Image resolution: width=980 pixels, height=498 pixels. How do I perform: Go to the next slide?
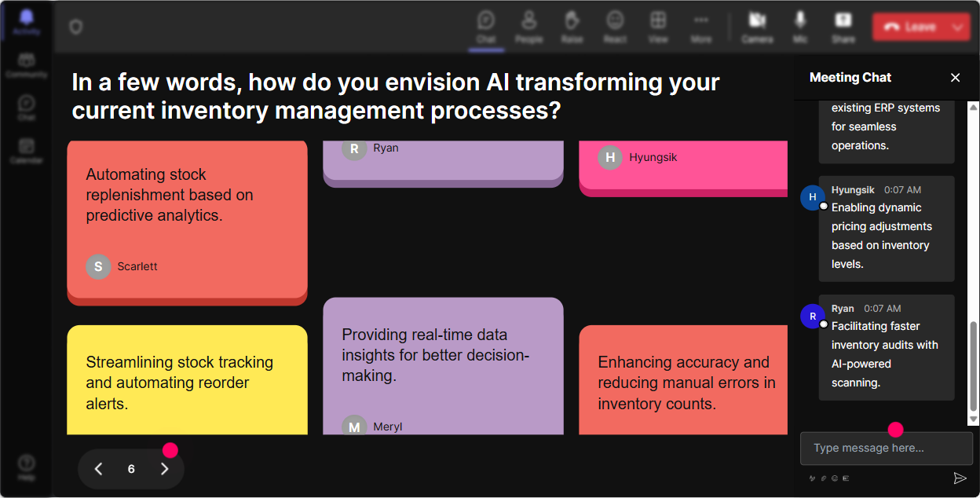[x=164, y=469]
